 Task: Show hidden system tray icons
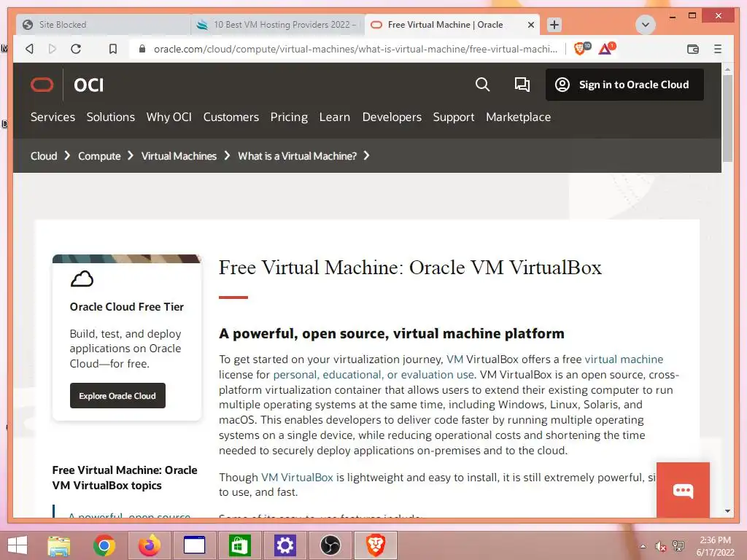(x=643, y=546)
